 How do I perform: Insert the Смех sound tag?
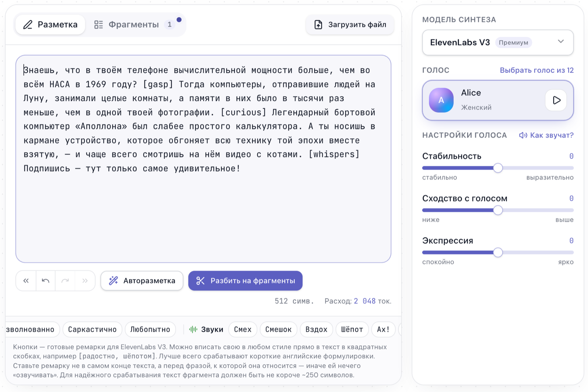click(x=243, y=329)
